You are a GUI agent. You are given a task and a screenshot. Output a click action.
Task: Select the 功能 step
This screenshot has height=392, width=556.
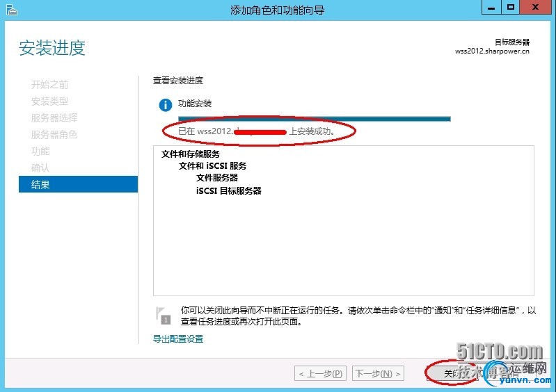(40, 152)
